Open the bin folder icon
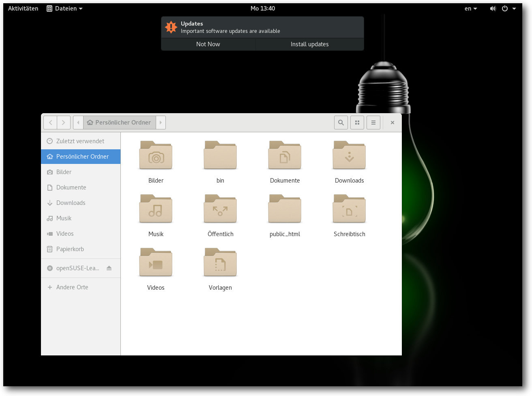Image resolution: width=532 pixels, height=396 pixels. pyautogui.click(x=220, y=155)
